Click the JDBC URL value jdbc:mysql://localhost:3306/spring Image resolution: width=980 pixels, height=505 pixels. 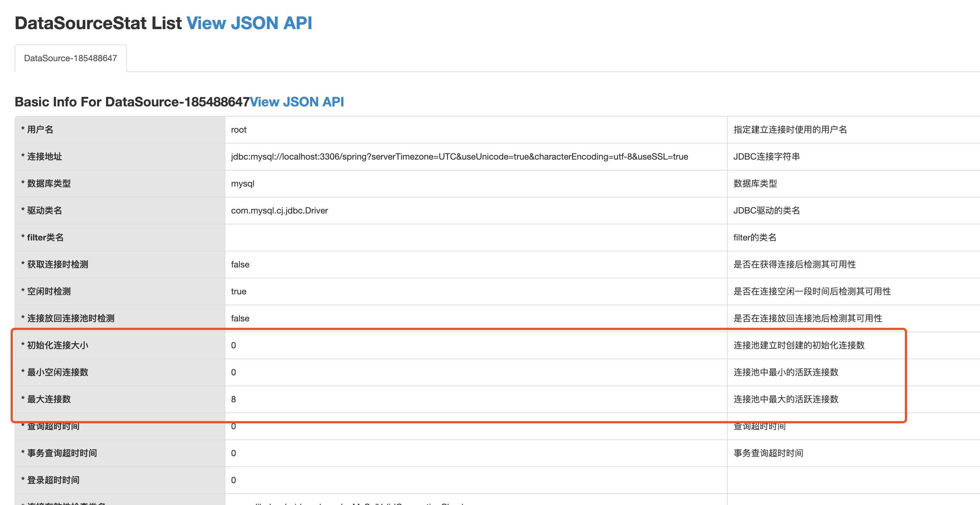click(x=460, y=157)
